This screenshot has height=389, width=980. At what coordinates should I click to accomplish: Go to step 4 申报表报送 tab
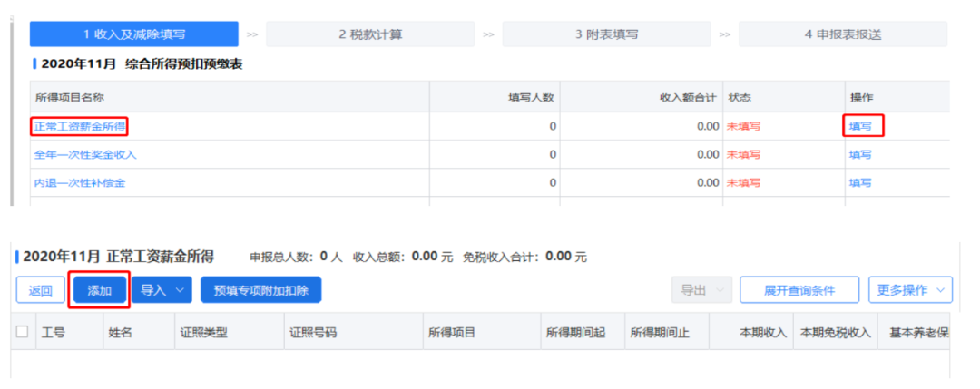tap(842, 34)
